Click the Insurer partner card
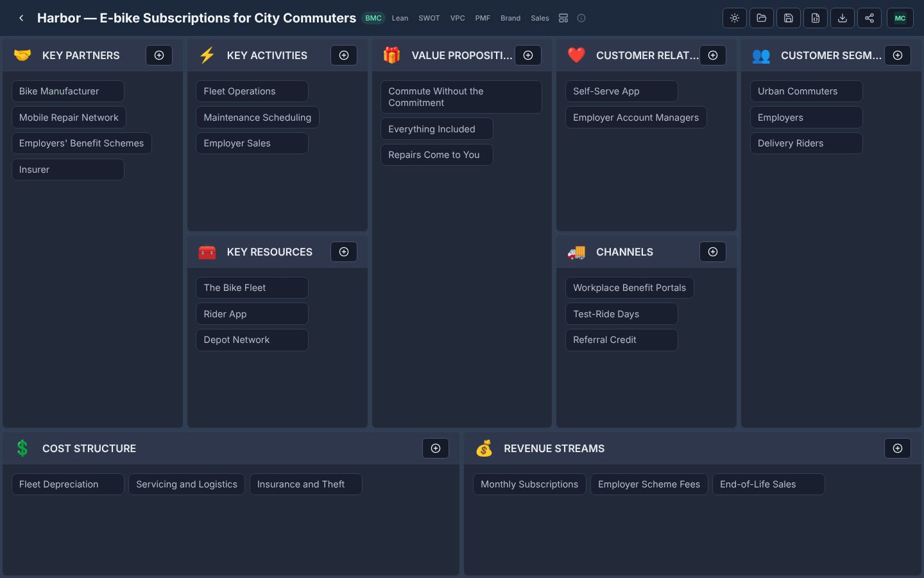 pos(68,170)
